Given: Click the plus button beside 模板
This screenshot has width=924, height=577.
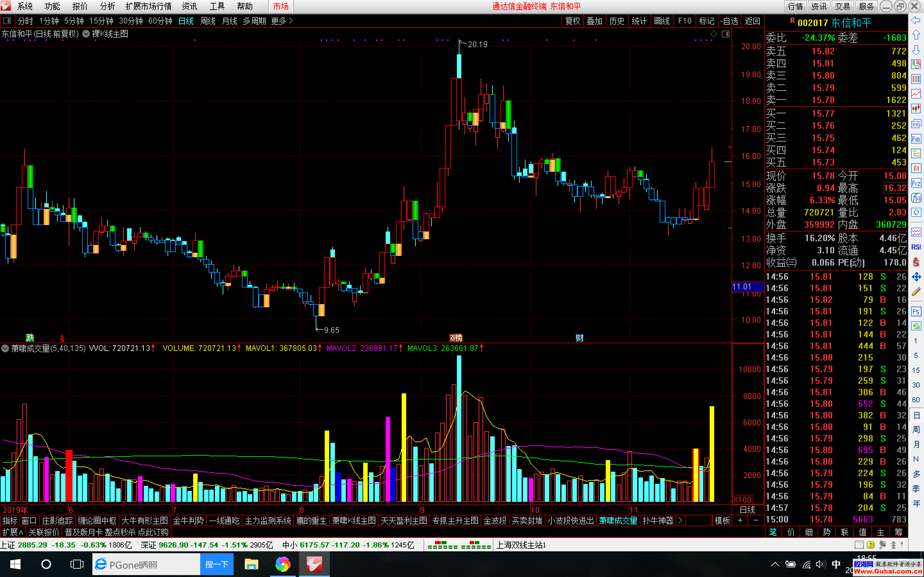Looking at the screenshot, I should coord(740,520).
